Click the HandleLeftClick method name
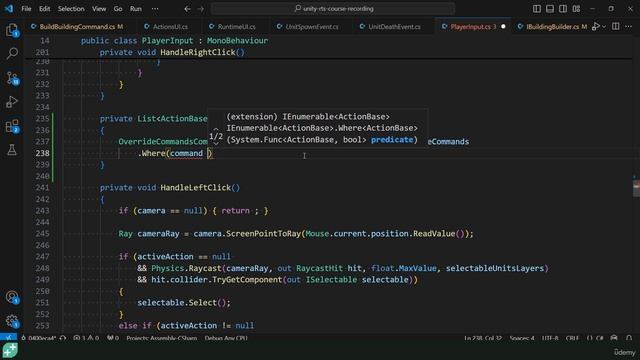 (196, 188)
